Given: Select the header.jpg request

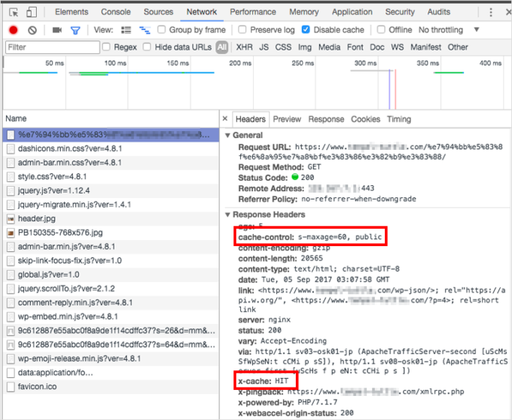Looking at the screenshot, I should [x=111, y=218].
